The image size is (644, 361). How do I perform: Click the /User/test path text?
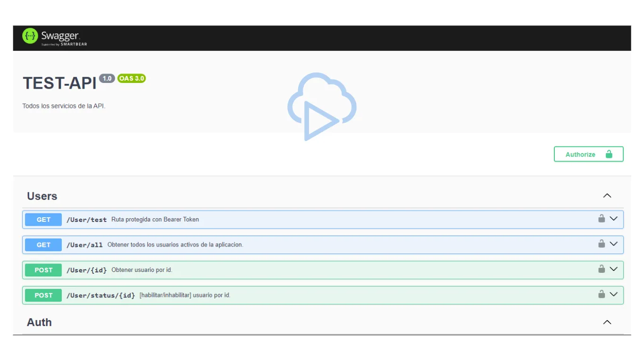tap(86, 220)
